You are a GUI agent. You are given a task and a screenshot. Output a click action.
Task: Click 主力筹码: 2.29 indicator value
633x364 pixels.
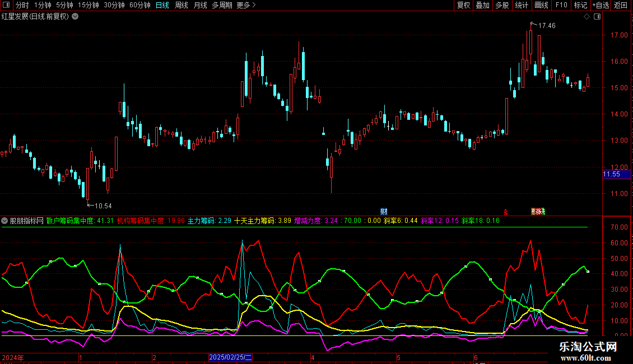(x=209, y=221)
